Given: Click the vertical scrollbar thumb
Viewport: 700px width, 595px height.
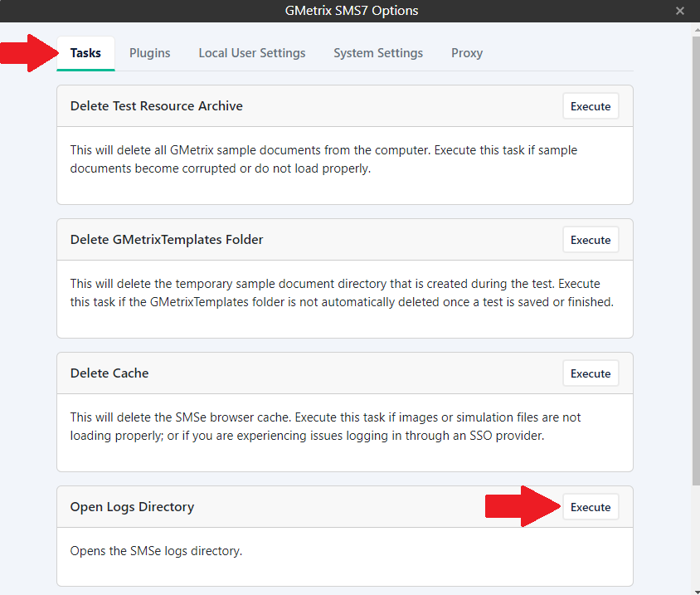Looking at the screenshot, I should click(696, 261).
